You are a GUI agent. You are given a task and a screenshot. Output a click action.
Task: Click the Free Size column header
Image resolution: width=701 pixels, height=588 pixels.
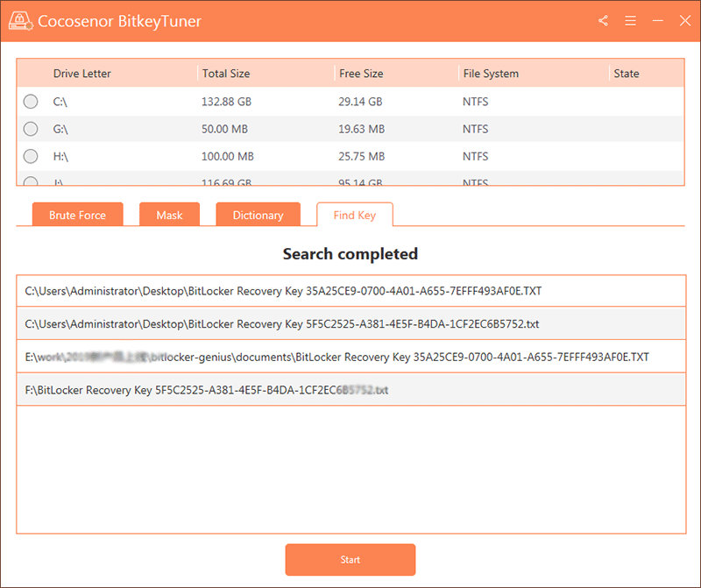click(361, 74)
